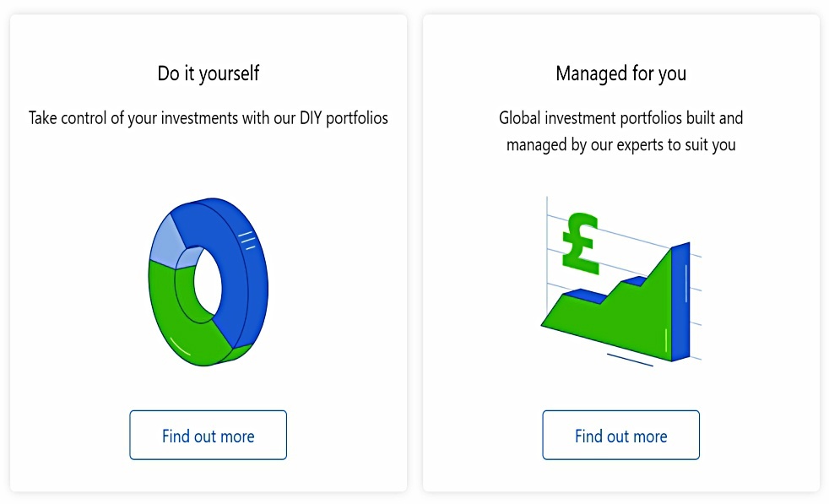The image size is (829, 504).
Task: Click the "Do it yourself" heading
Action: pyautogui.click(x=209, y=73)
